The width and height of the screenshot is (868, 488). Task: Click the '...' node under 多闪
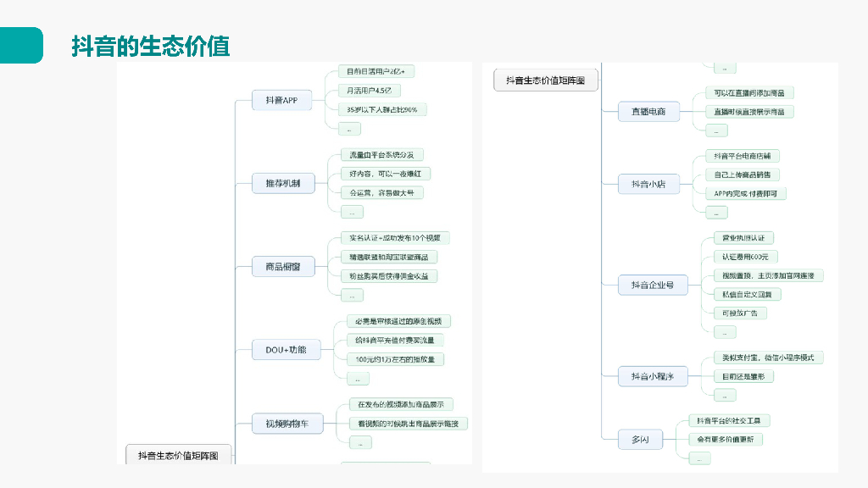[699, 458]
